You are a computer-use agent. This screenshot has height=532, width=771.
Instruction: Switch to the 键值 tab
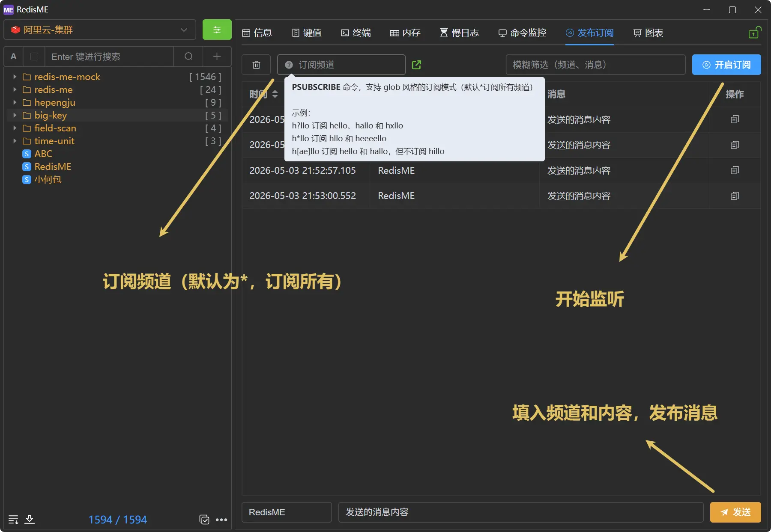307,33
